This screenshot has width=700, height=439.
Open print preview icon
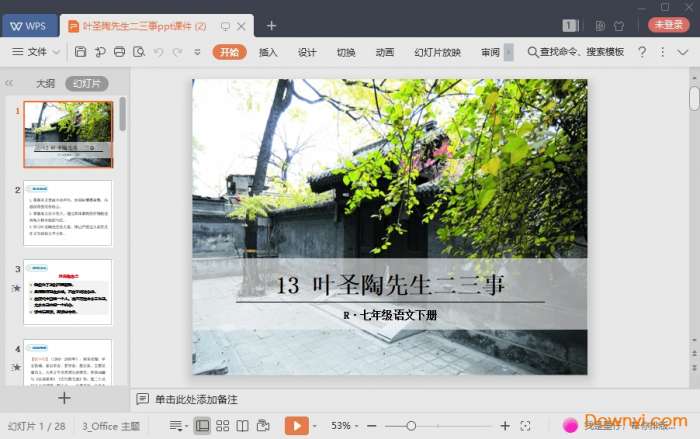(x=139, y=52)
